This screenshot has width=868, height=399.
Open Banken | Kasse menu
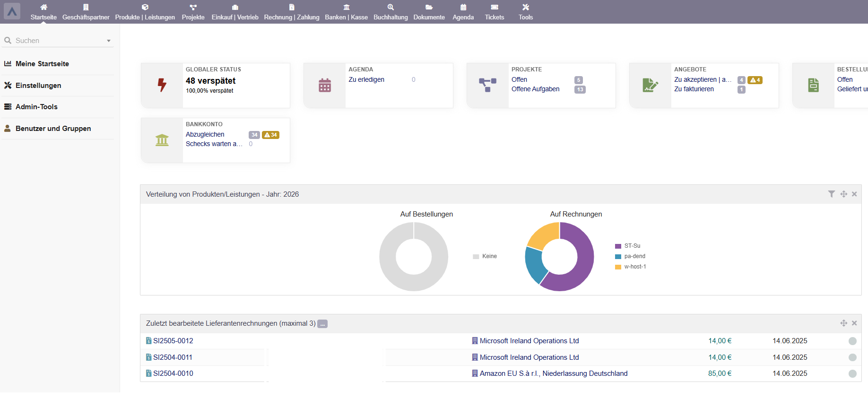pyautogui.click(x=346, y=12)
